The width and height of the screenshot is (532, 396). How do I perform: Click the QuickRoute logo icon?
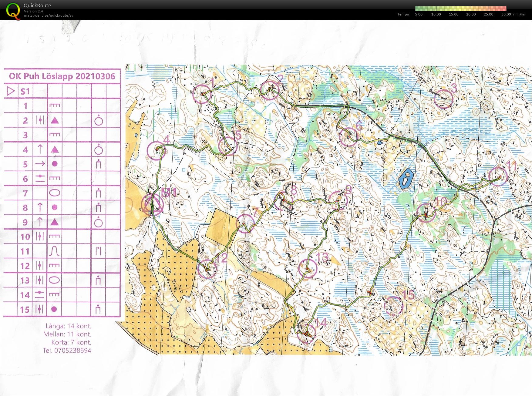pos(12,11)
